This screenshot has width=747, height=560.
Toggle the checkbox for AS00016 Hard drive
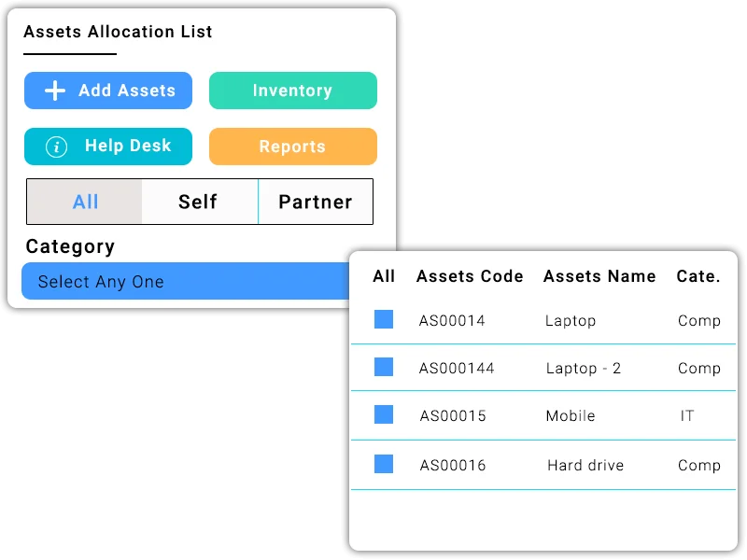coord(384,464)
